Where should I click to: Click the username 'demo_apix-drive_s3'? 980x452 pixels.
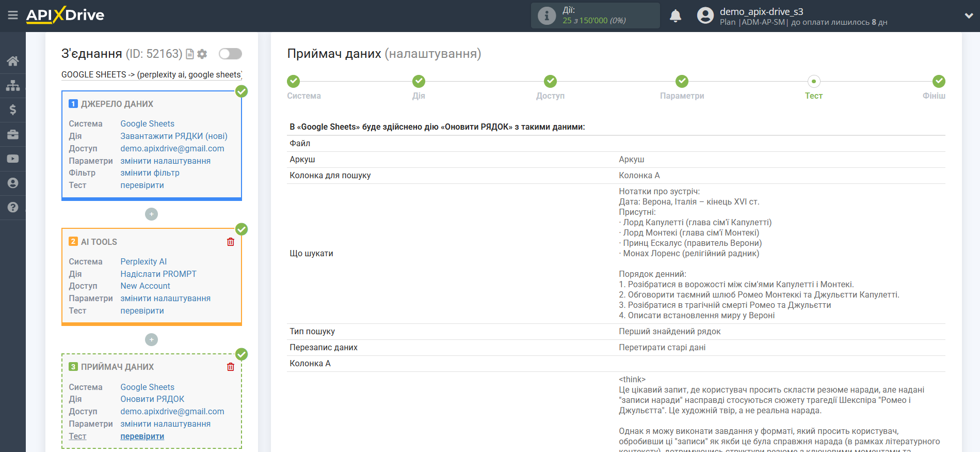coord(762,11)
